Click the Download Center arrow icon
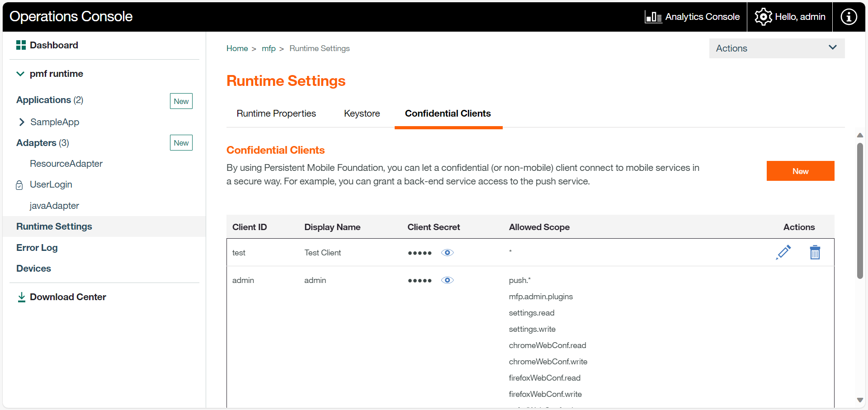The height and width of the screenshot is (410, 868). click(21, 297)
